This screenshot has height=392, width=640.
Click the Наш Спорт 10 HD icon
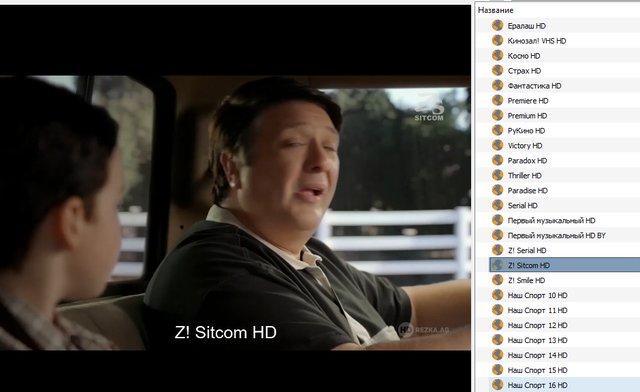pyautogui.click(x=497, y=295)
